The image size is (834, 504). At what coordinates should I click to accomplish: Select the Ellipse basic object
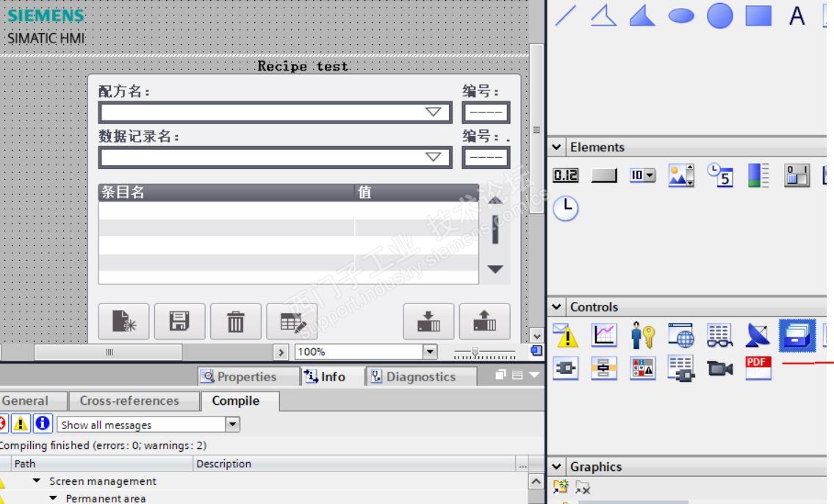pos(681,15)
